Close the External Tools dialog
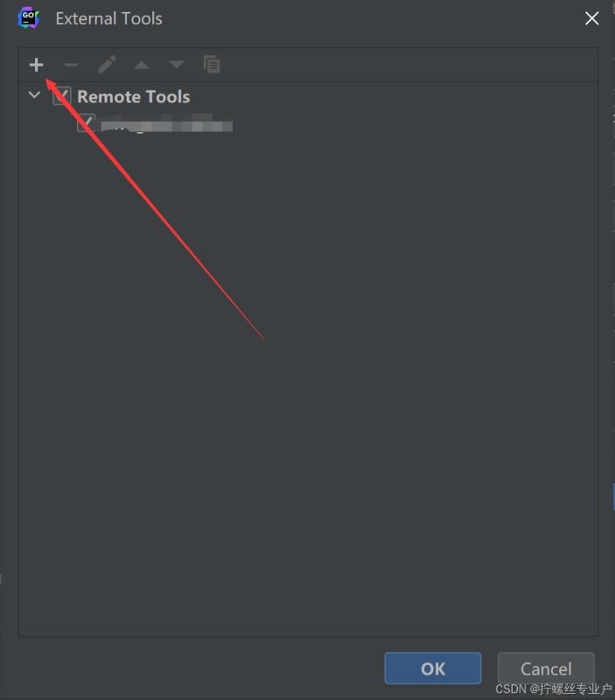 (x=591, y=18)
